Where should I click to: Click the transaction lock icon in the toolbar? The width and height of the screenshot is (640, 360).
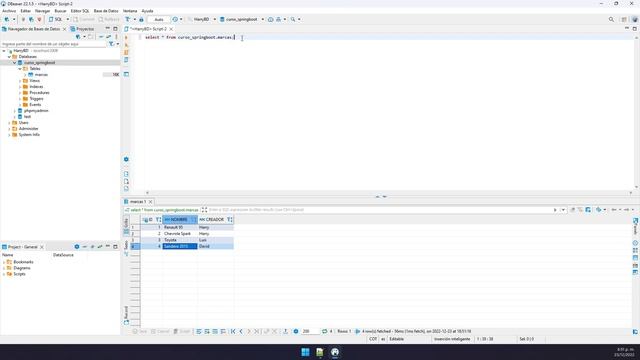click(x=142, y=19)
